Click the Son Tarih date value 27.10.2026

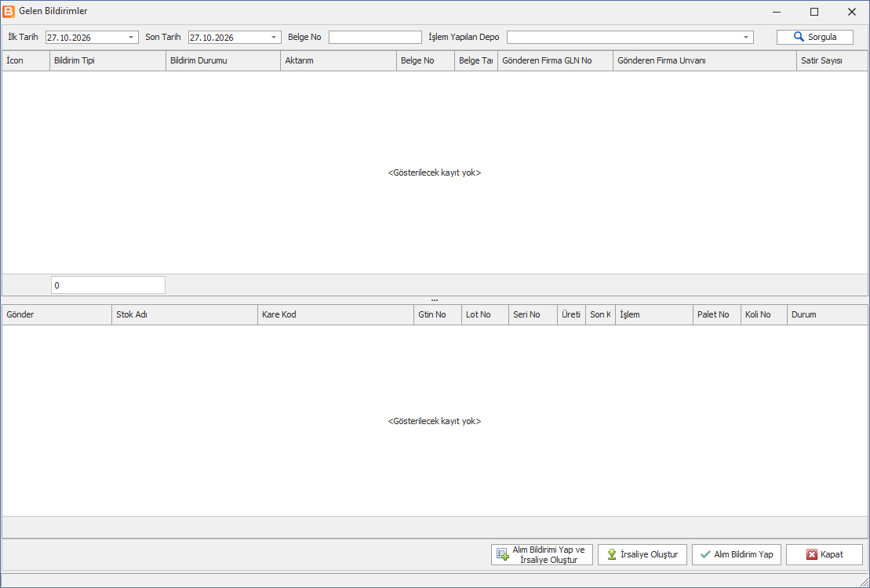click(x=211, y=38)
